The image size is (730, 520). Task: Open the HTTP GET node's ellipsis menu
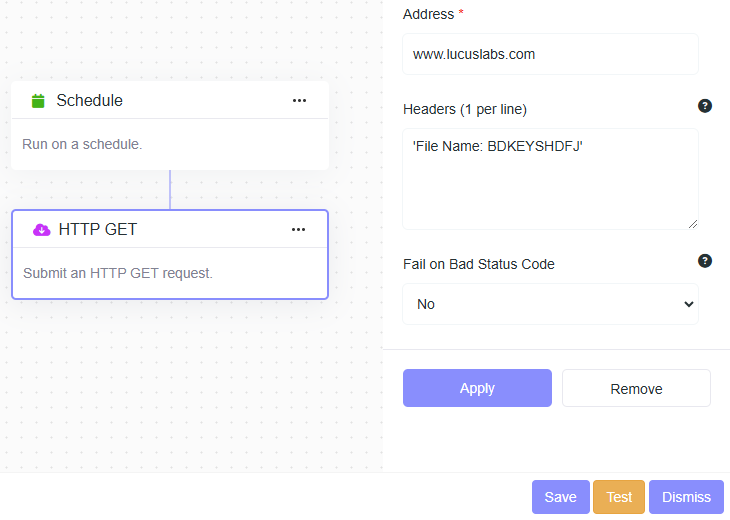pos(298,229)
